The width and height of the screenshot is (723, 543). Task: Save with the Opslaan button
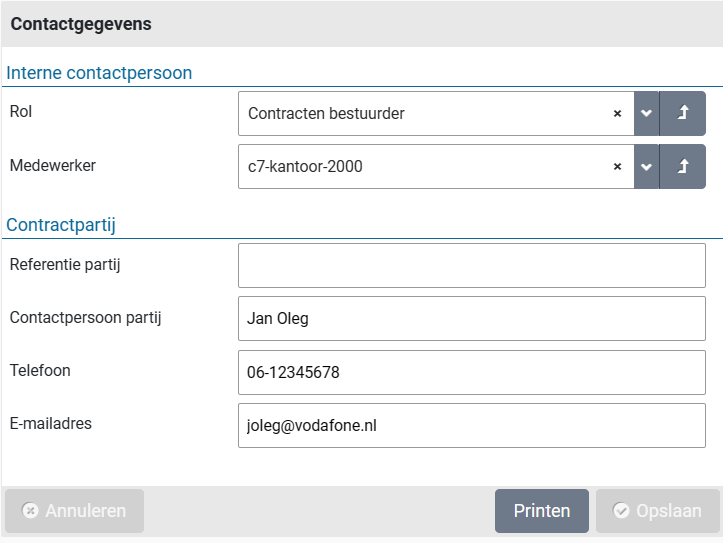657,511
